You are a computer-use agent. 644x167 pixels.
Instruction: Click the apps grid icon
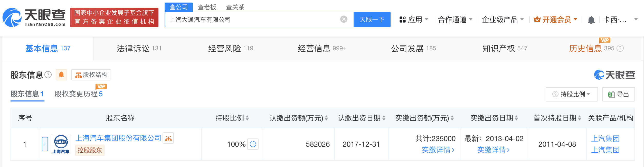pyautogui.click(x=402, y=20)
